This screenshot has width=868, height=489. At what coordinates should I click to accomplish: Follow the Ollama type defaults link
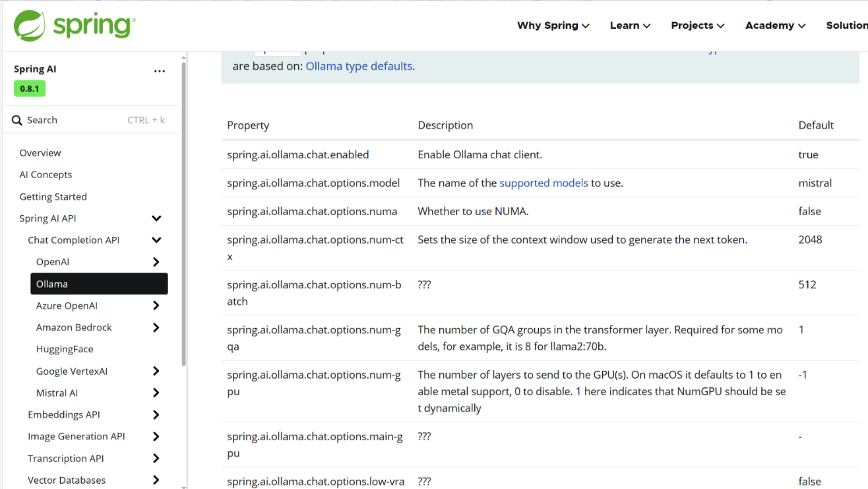359,66
